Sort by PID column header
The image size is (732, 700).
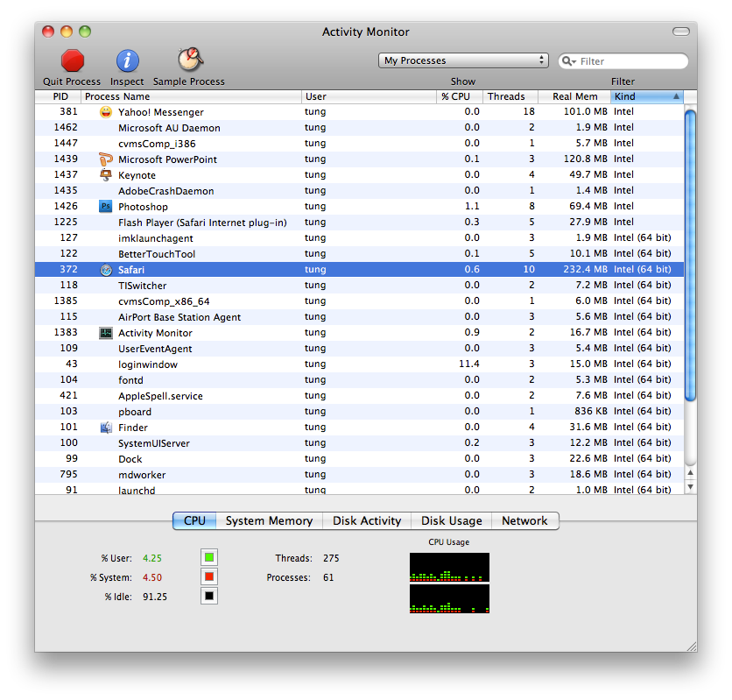(x=59, y=96)
